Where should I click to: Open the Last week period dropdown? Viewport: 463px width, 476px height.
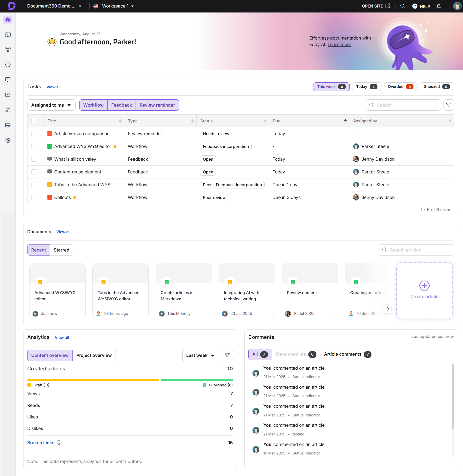(x=201, y=355)
